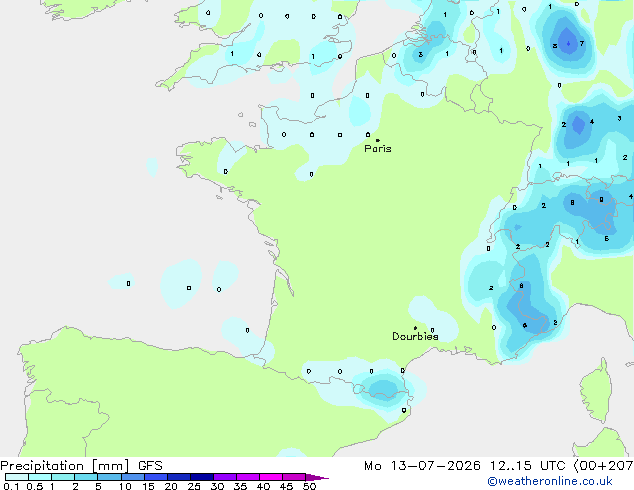
Task: Click the black dot marking Dourbies
Action: (415, 328)
